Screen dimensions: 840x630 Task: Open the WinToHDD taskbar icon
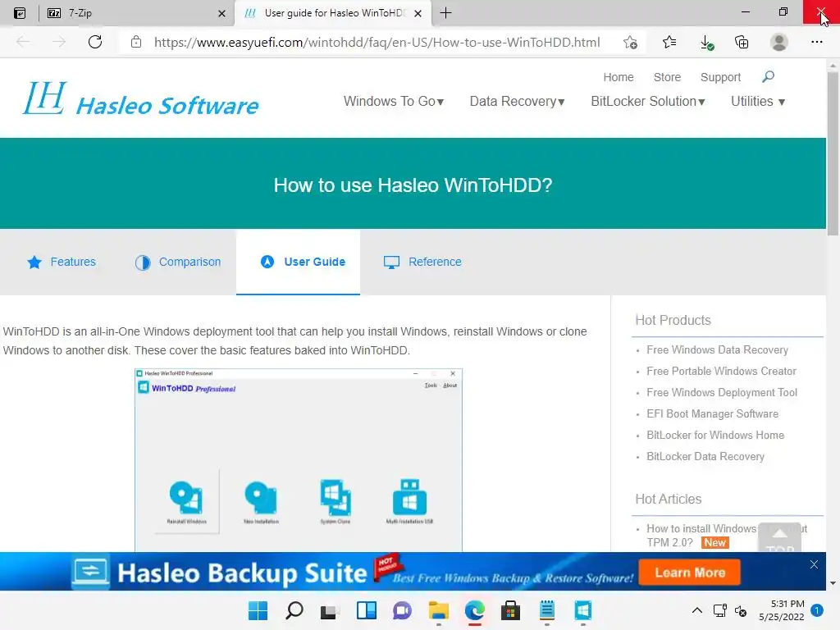click(x=583, y=610)
